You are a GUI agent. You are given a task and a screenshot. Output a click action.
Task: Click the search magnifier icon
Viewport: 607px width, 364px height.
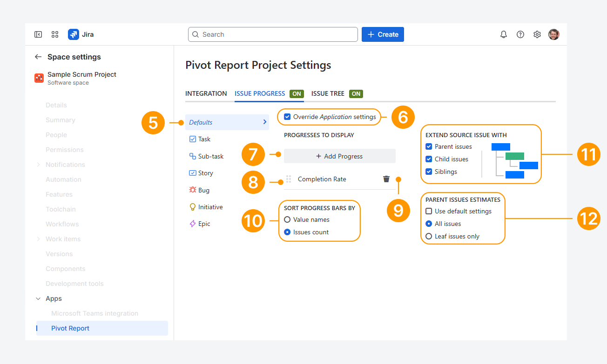pyautogui.click(x=196, y=34)
